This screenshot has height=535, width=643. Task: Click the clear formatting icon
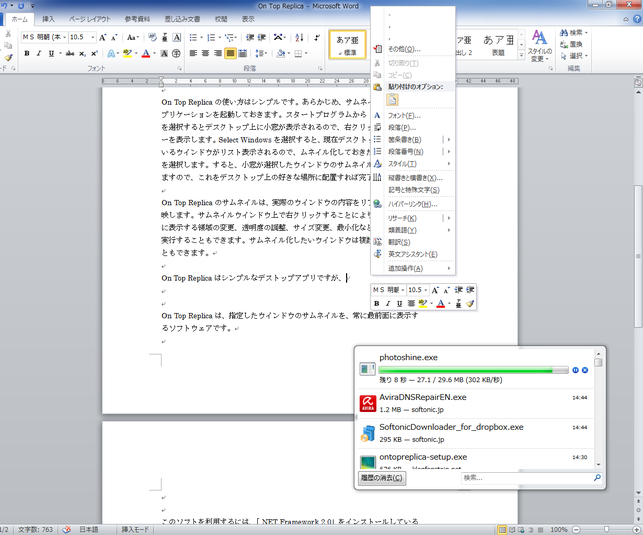(x=152, y=37)
